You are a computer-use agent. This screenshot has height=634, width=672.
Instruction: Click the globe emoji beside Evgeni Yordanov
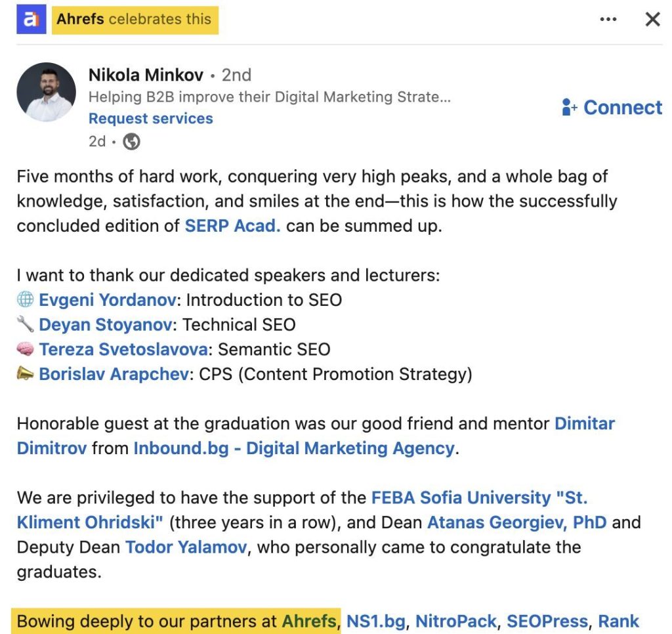25,300
